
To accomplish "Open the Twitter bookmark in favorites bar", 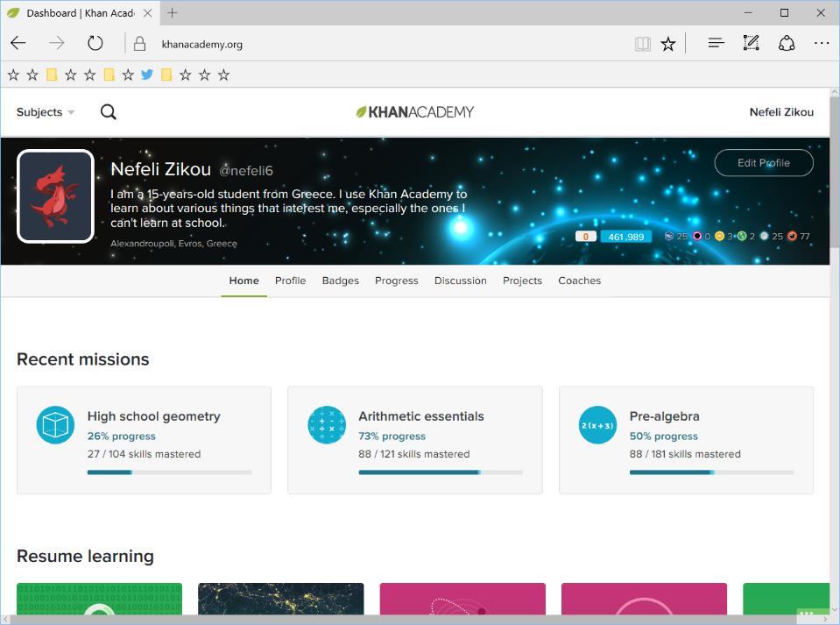I will click(147, 75).
